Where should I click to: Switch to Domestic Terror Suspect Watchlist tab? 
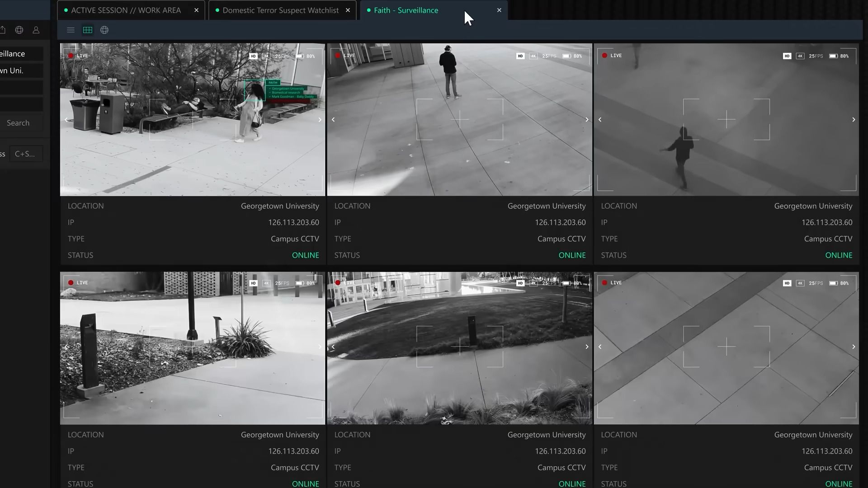point(280,10)
